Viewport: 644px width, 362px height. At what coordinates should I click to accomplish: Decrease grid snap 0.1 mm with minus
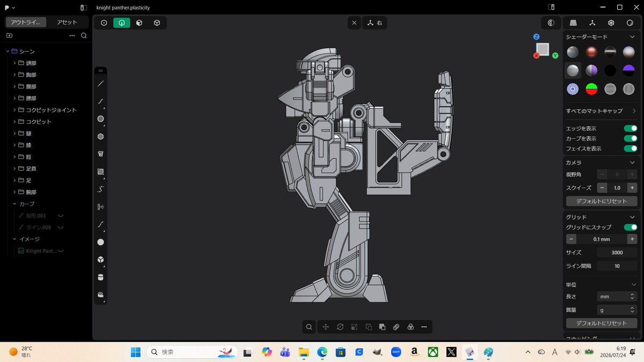(x=572, y=239)
